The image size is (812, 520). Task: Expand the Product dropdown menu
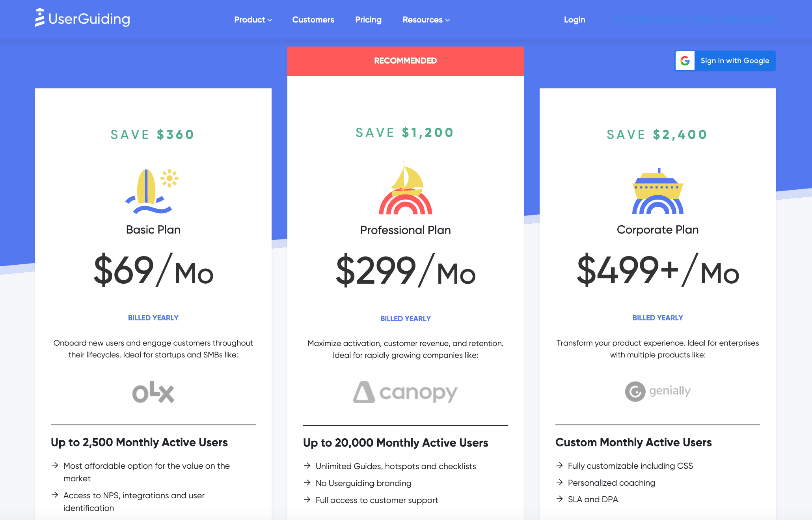click(x=252, y=20)
